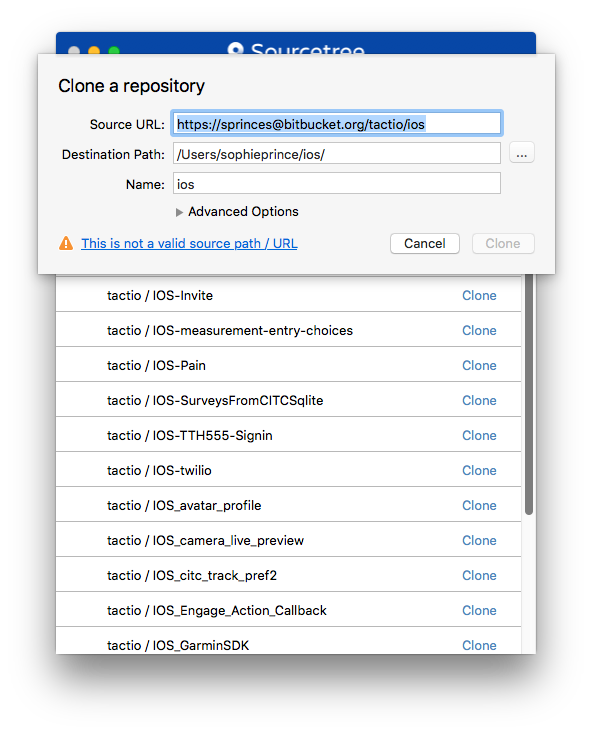
Task: Click the Cancel button
Action: [424, 243]
